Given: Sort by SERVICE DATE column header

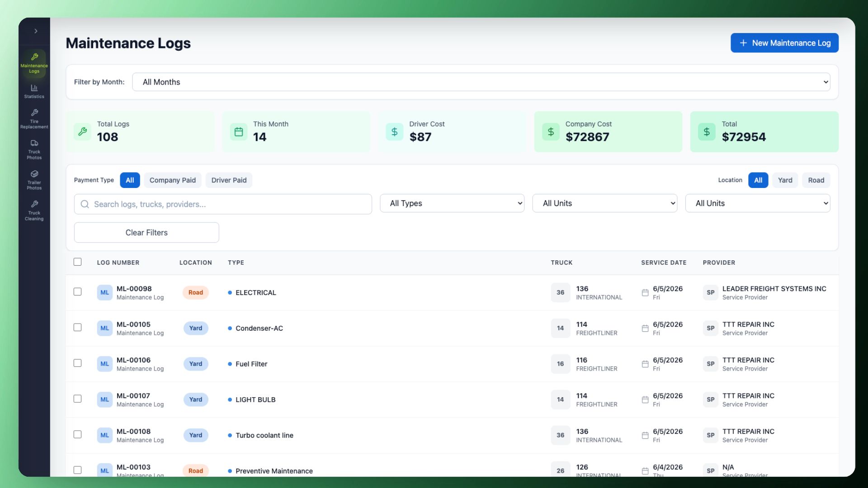Looking at the screenshot, I should (664, 263).
